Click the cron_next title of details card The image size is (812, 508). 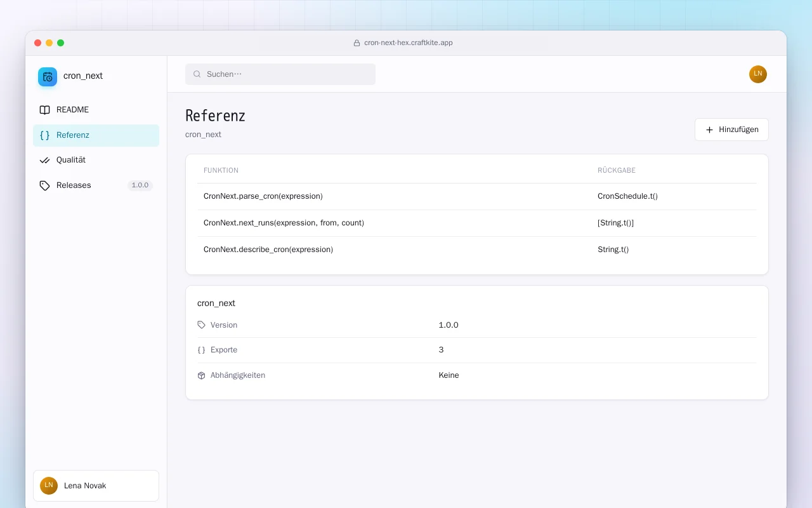point(216,304)
